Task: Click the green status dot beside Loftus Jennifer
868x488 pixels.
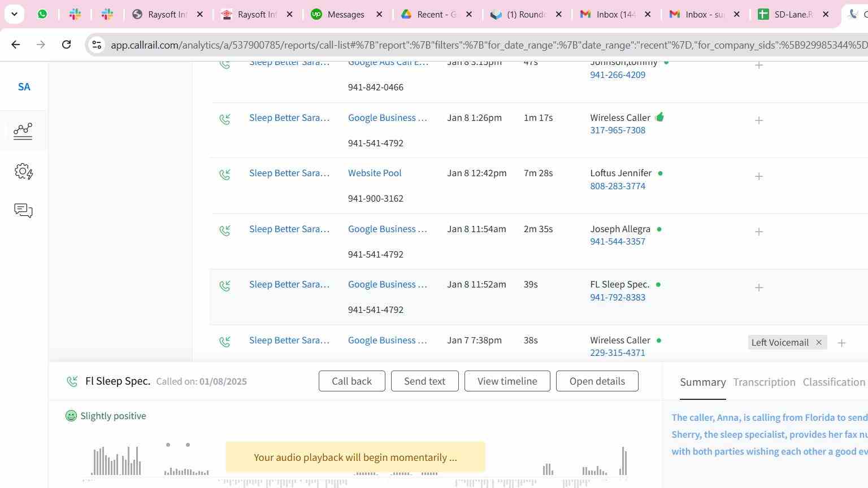Action: (660, 173)
